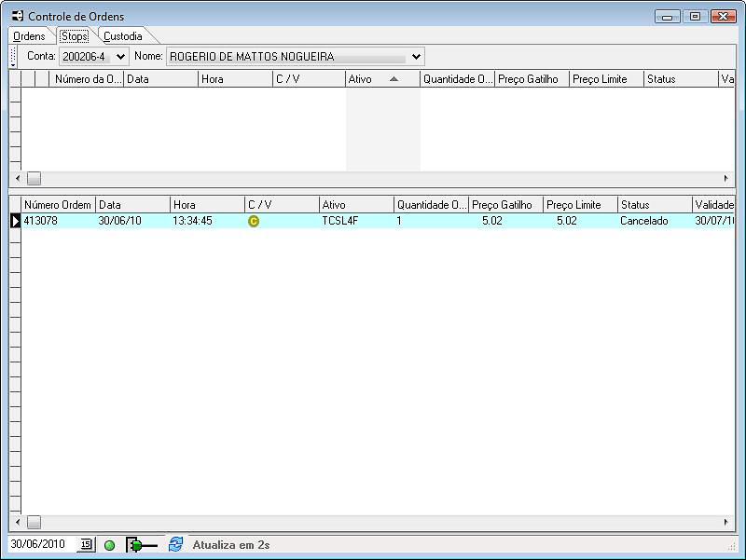The height and width of the screenshot is (560, 746).
Task: Select the Stops tab
Action: (75, 36)
